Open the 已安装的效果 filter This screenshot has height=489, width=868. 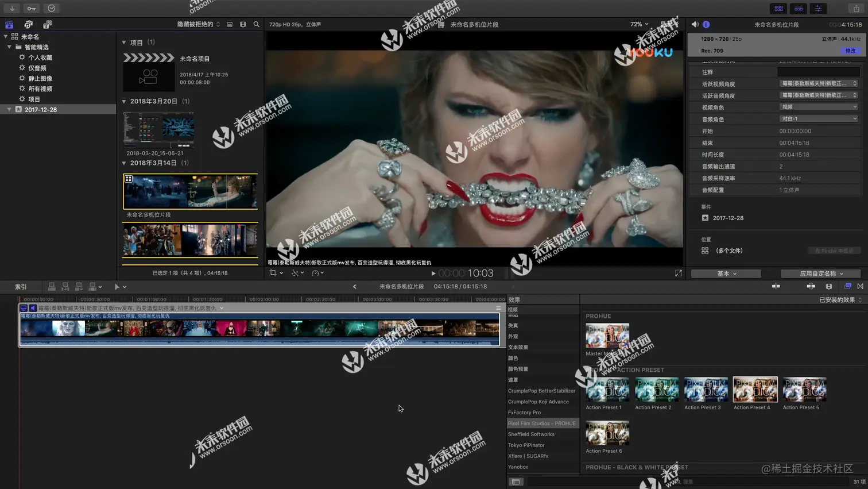tap(840, 300)
